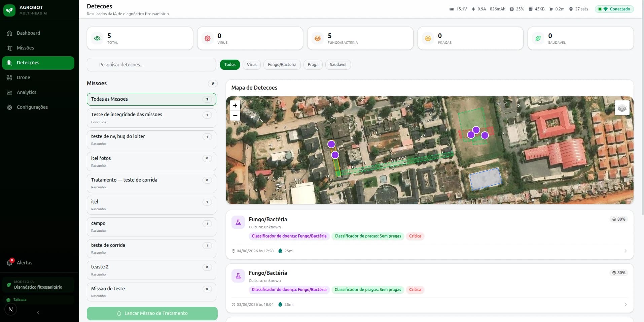Open the map layers selector icon

click(622, 108)
